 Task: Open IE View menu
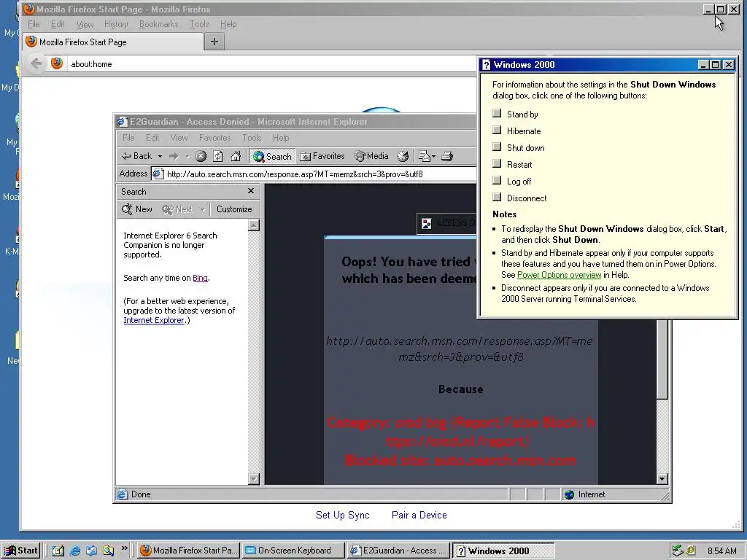click(x=179, y=138)
